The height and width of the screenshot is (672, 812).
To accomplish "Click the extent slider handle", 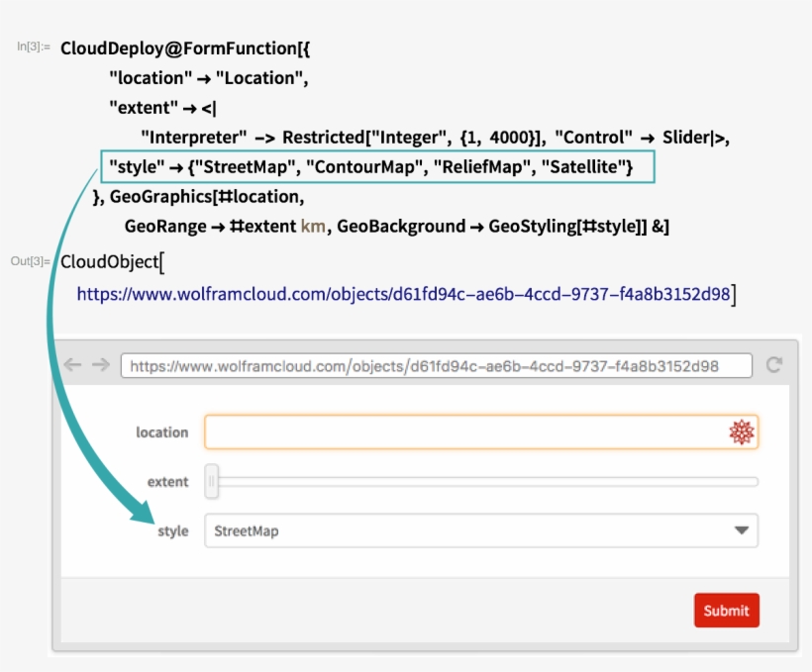I will (x=211, y=481).
